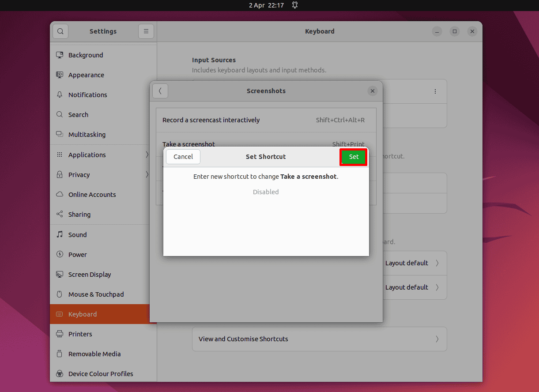Open Background settings in sidebar
539x392 pixels.
103,55
